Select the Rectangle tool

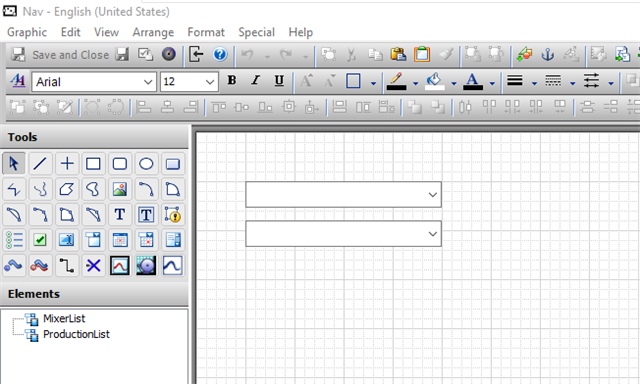(93, 164)
